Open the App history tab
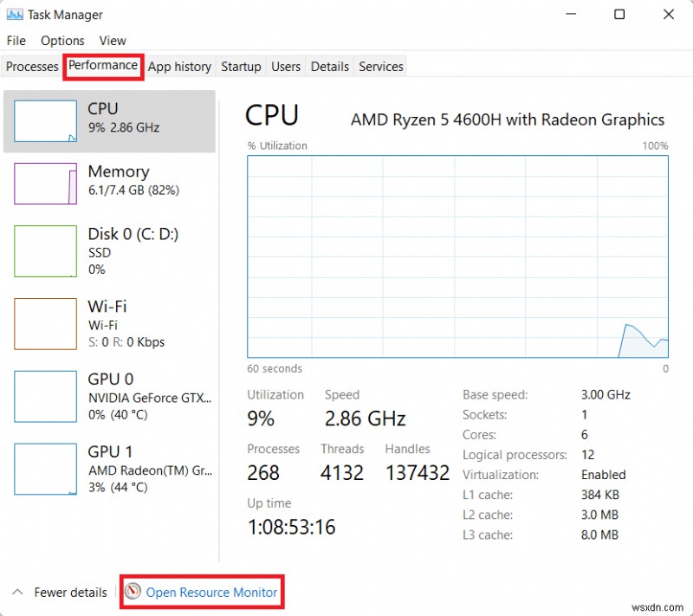Image resolution: width=693 pixels, height=616 pixels. click(x=179, y=66)
